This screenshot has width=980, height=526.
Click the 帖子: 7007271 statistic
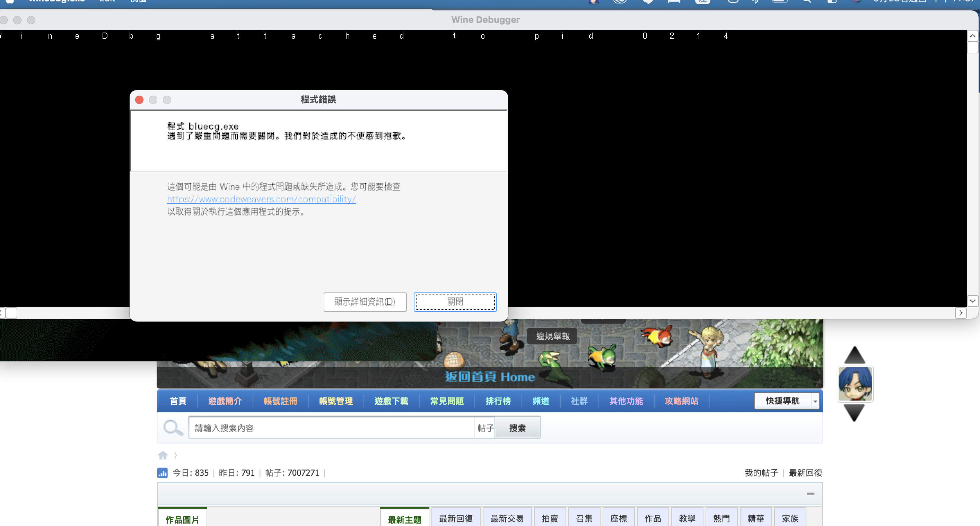tap(292, 473)
